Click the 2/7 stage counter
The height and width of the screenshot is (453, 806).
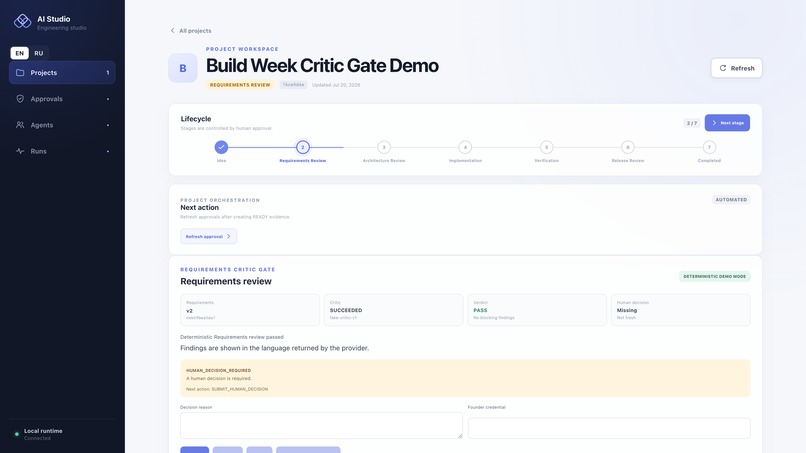coord(692,123)
